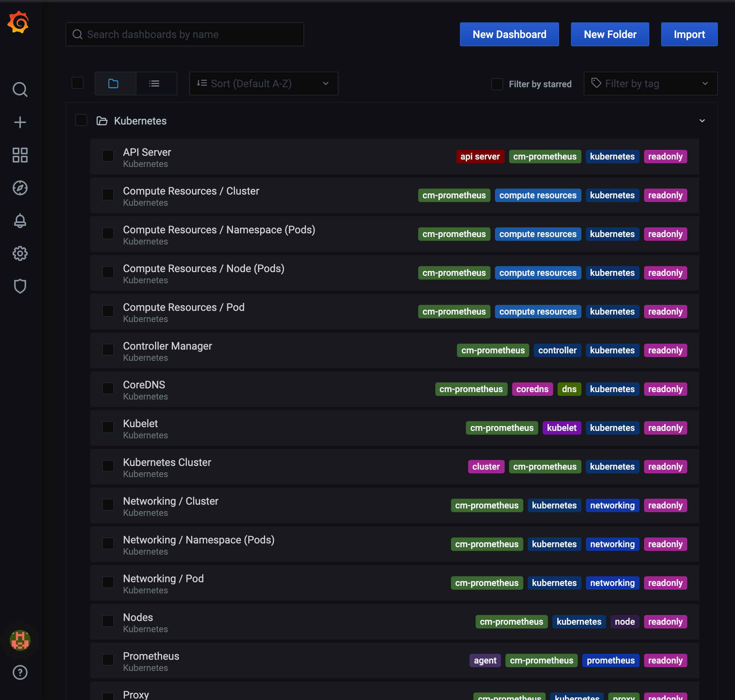The width and height of the screenshot is (735, 700).
Task: Click the search dashboards by name field
Action: click(185, 34)
